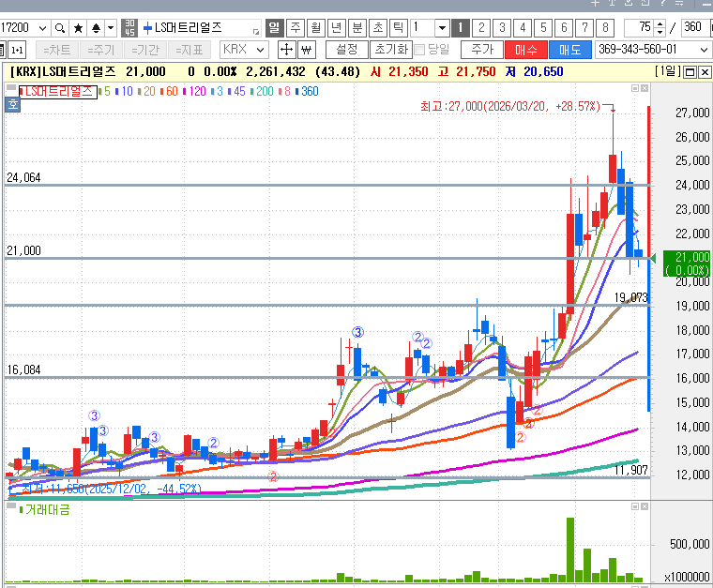This screenshot has height=588, width=713.
Task: Click the 주가 price button
Action: point(482,50)
